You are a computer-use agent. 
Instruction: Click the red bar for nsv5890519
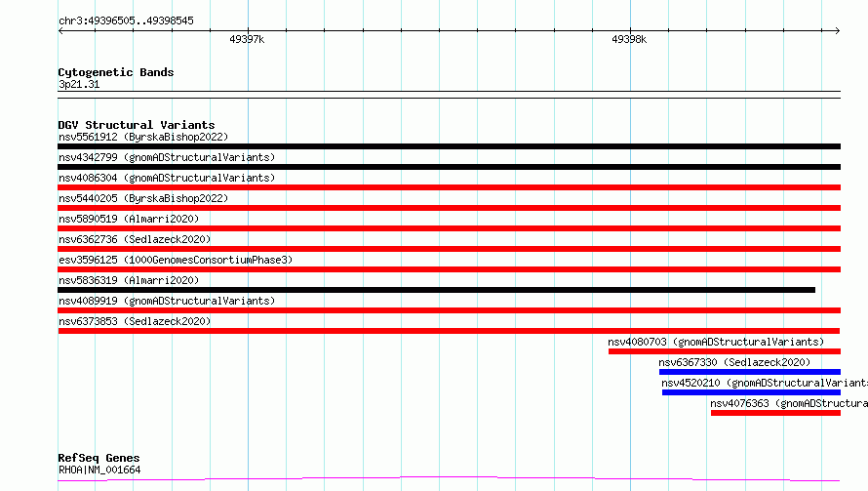pyautogui.click(x=449, y=228)
